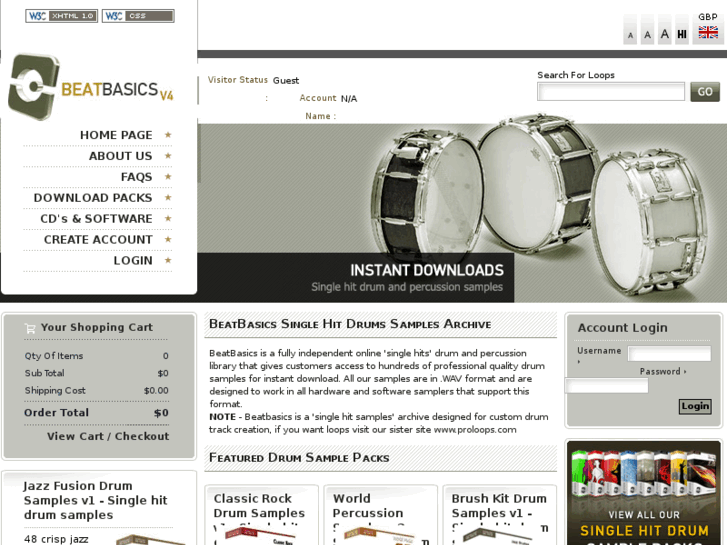This screenshot has width=727, height=545.
Task: Click the Featured Drum Sample Packs heading
Action: coord(299,458)
